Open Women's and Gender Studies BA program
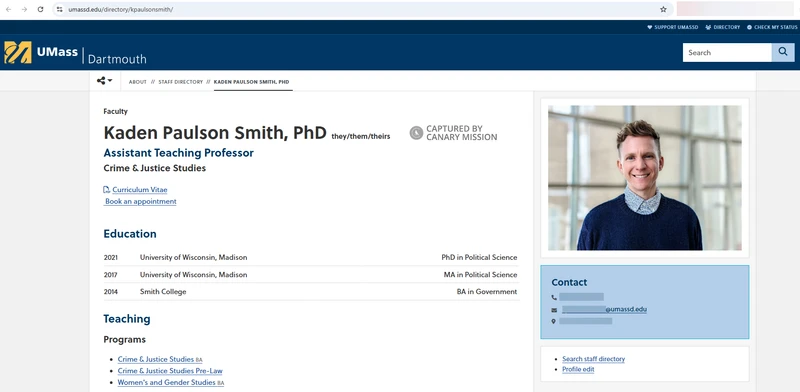Viewport: 800px width, 392px height. click(x=170, y=382)
